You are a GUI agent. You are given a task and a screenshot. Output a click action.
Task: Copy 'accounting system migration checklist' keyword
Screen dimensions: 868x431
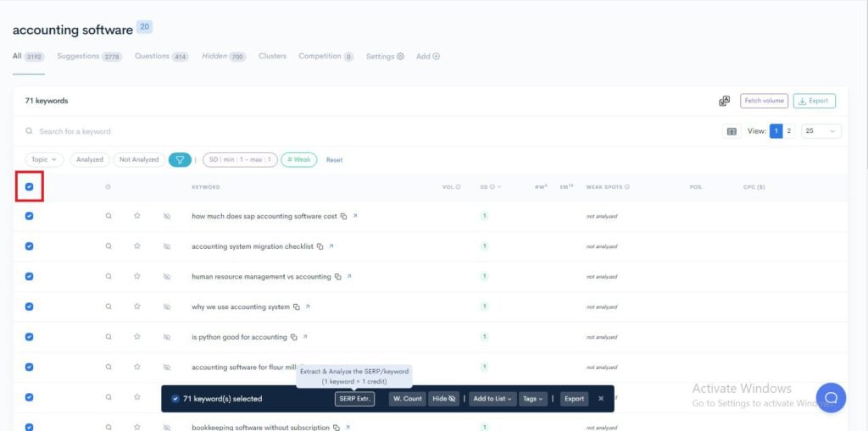[x=320, y=246]
